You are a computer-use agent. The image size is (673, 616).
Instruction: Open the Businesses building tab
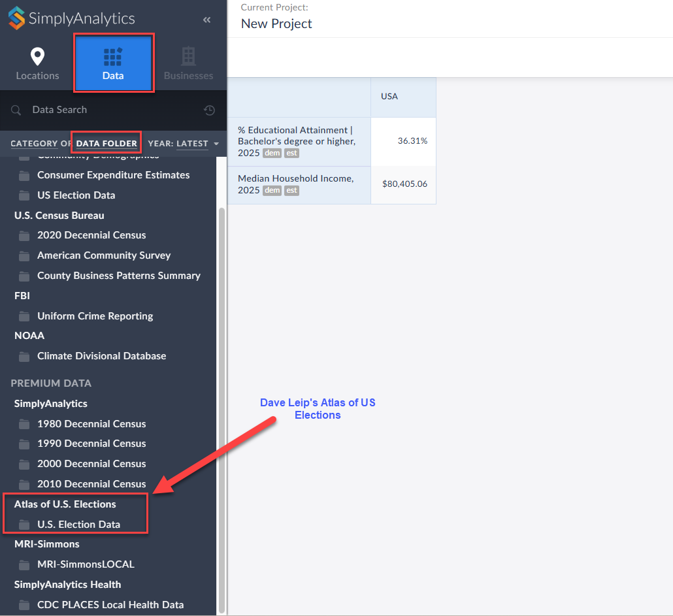click(x=188, y=64)
